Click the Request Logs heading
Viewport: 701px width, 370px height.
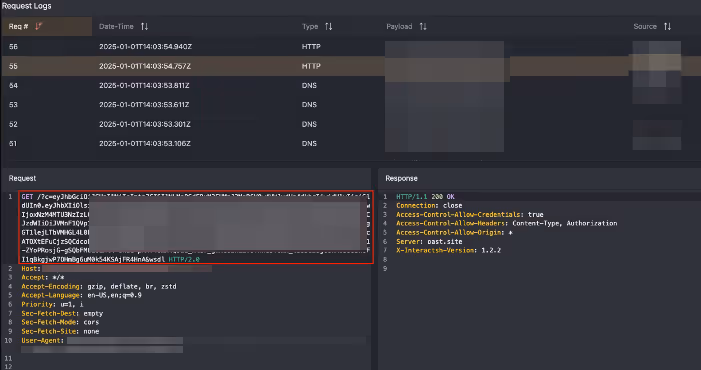[26, 6]
